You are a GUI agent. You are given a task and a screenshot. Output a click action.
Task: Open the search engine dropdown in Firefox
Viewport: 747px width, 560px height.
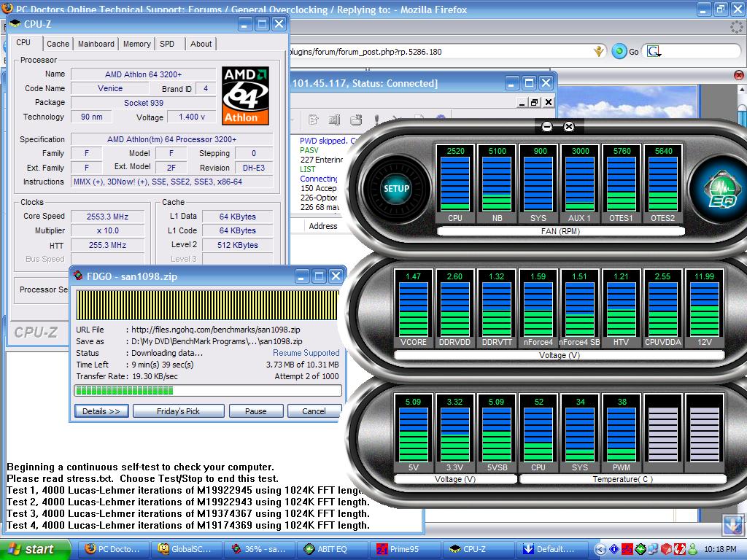click(654, 51)
